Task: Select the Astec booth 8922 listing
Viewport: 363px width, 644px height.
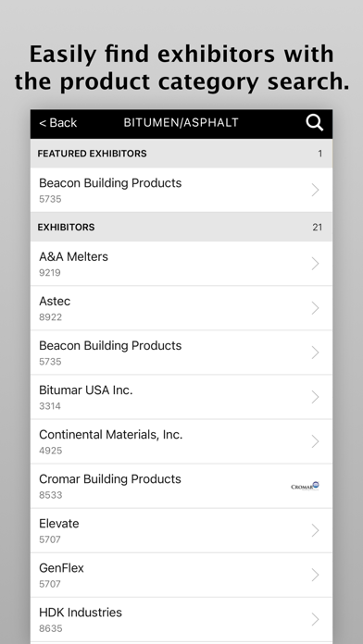Action: coord(181,308)
